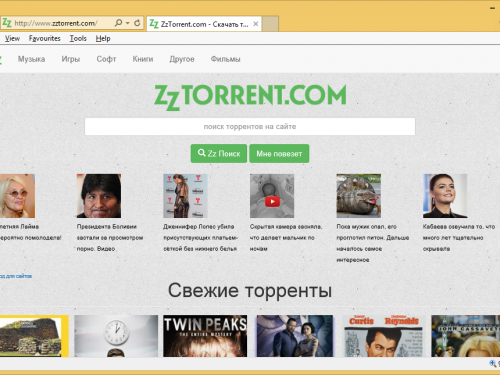500x375 pixels.
Task: Play the hidden camera video thumbnail
Action: pos(272,196)
